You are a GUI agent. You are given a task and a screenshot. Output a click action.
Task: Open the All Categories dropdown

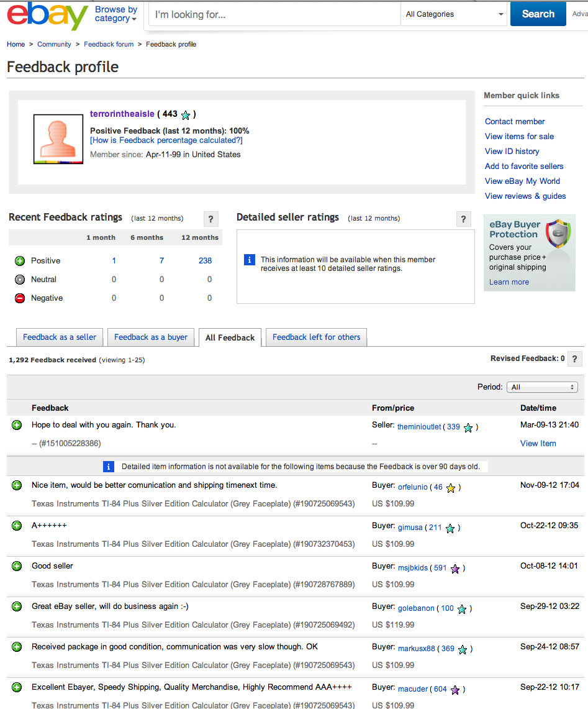[x=455, y=14]
